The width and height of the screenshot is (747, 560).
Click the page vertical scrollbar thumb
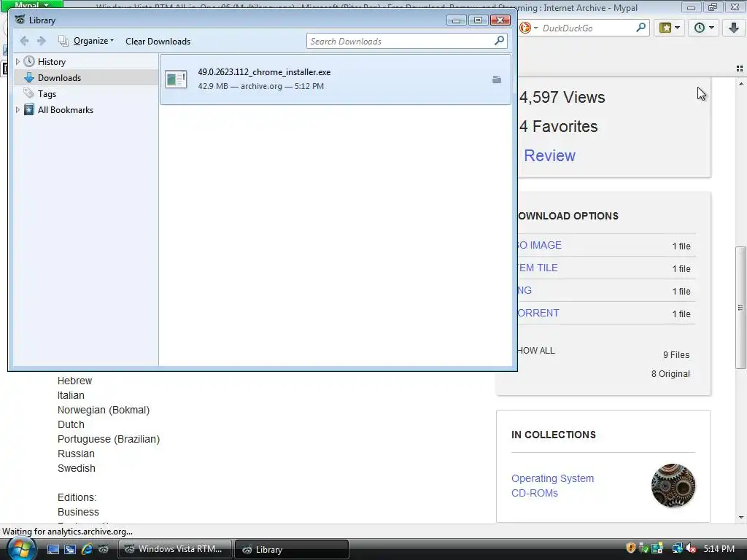tap(740, 307)
